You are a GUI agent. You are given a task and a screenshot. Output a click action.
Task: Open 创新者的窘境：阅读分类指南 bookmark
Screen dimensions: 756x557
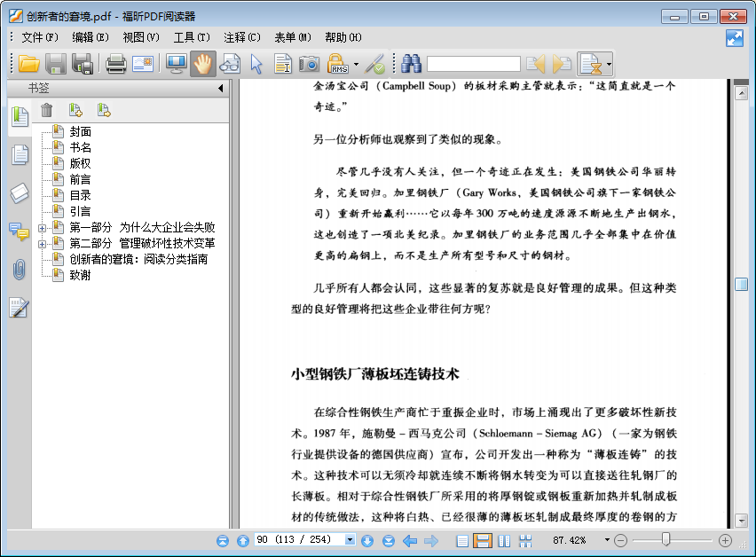tap(138, 259)
